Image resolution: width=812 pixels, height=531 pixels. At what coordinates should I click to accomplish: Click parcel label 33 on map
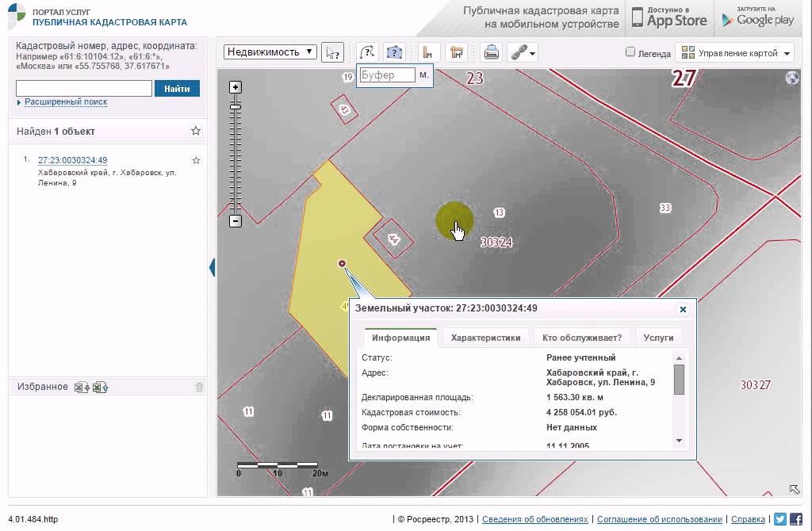[x=665, y=208]
